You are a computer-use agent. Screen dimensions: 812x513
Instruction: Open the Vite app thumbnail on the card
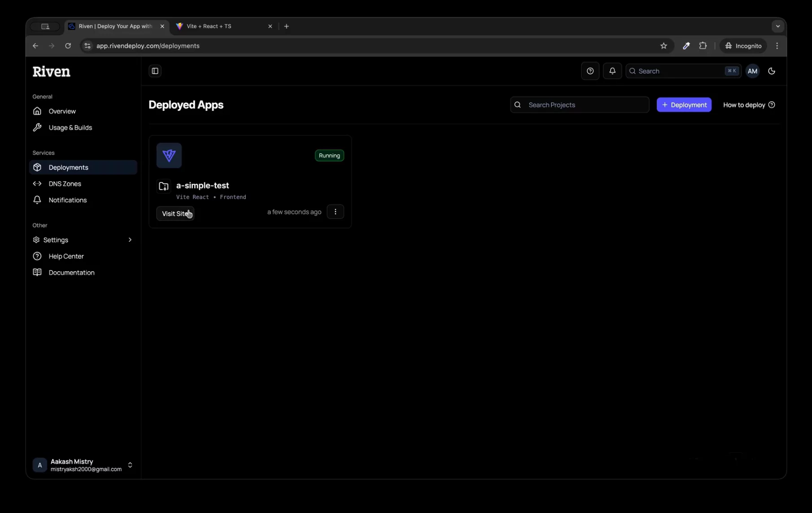pos(169,156)
